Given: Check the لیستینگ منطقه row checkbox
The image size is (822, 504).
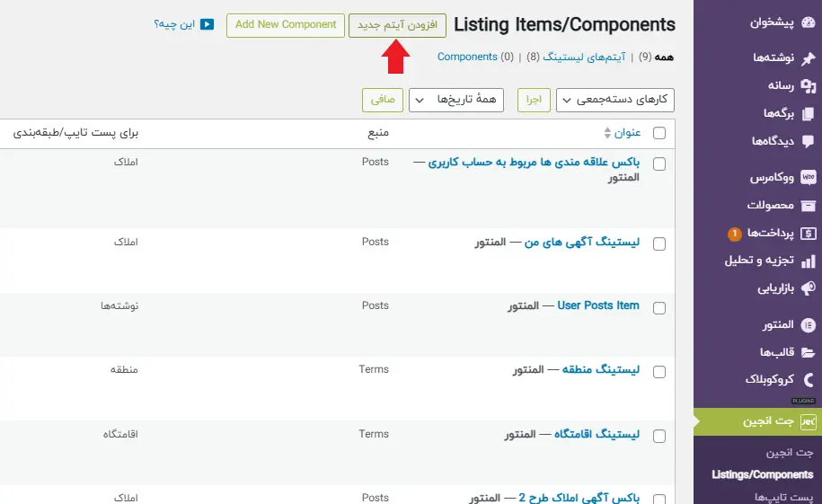Looking at the screenshot, I should click(659, 372).
